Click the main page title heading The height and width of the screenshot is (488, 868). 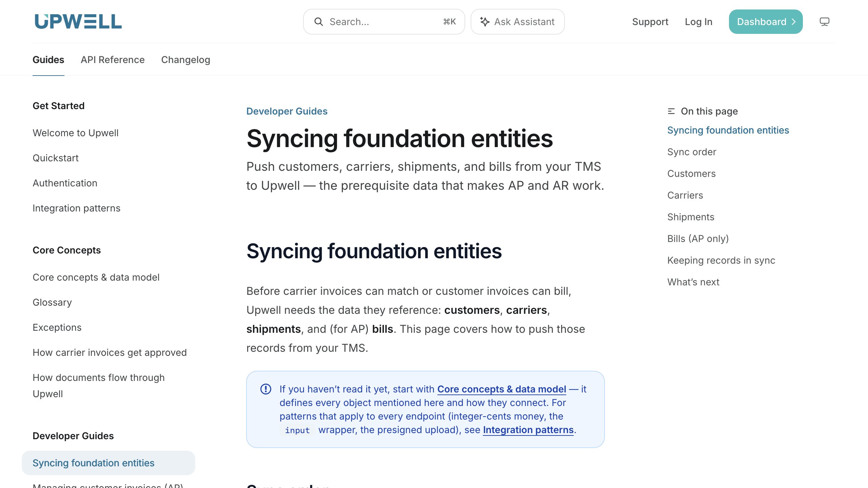pos(399,139)
